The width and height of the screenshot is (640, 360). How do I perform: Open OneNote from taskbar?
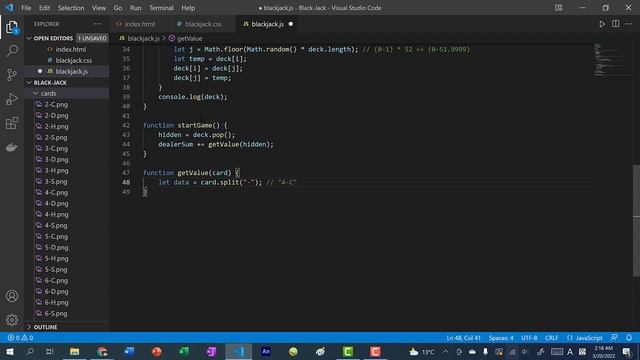[x=211, y=351]
